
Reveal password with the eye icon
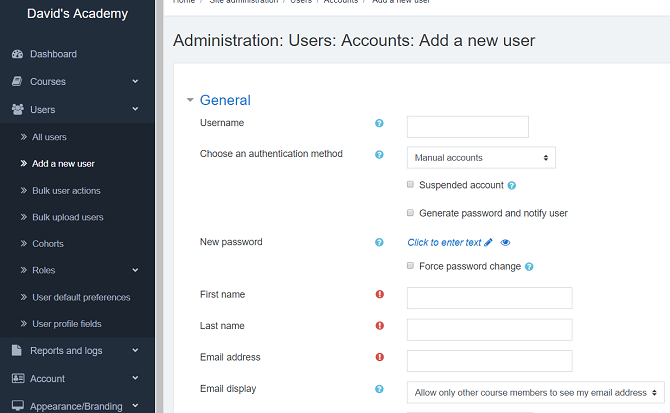505,243
